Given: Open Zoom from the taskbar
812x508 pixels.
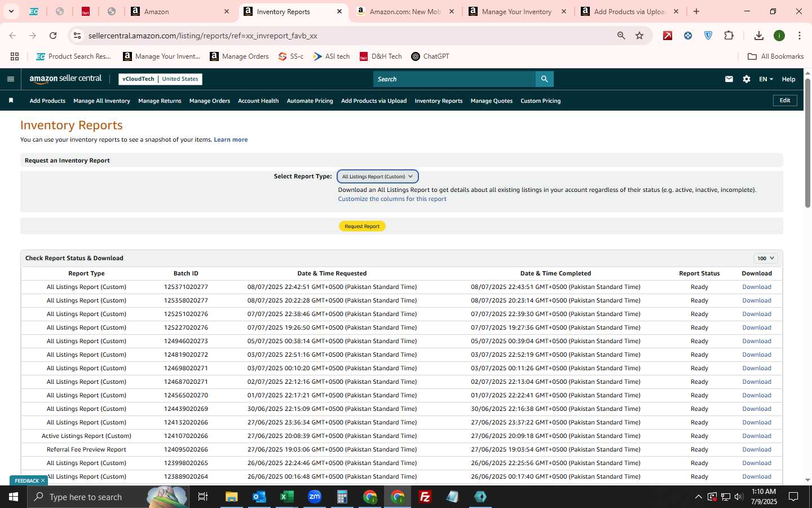Looking at the screenshot, I should (315, 497).
